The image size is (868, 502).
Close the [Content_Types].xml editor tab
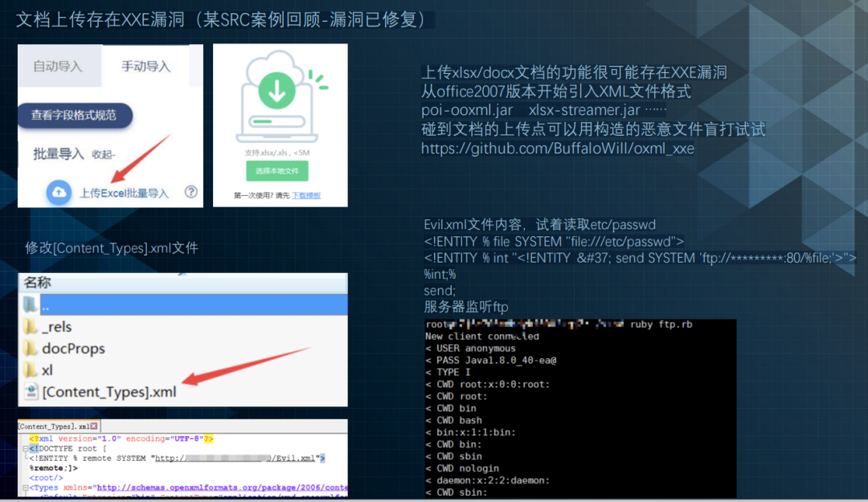(94, 426)
